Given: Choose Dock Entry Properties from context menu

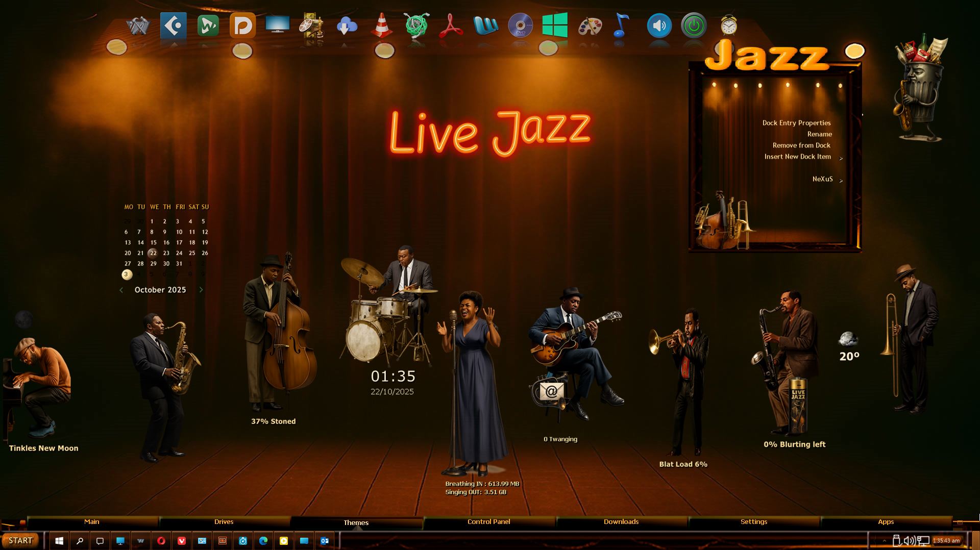Looking at the screenshot, I should pyautogui.click(x=796, y=123).
